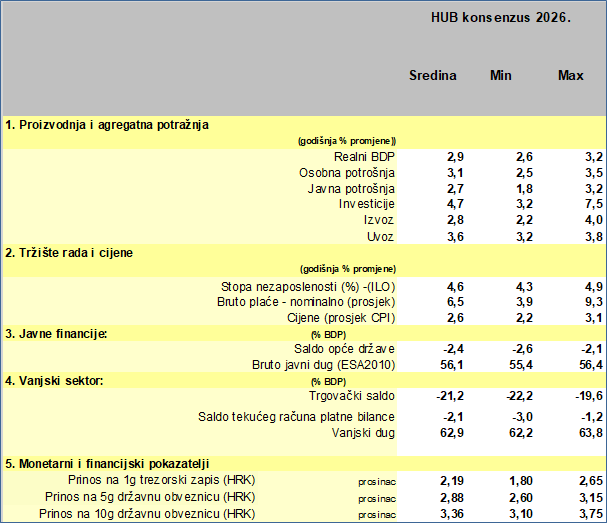Click 'Stopa nezaposlenosti (%) -(ILO)' label
This screenshot has width=607, height=523.
308,286
